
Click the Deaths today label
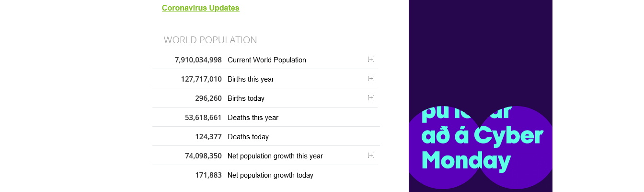(x=248, y=137)
